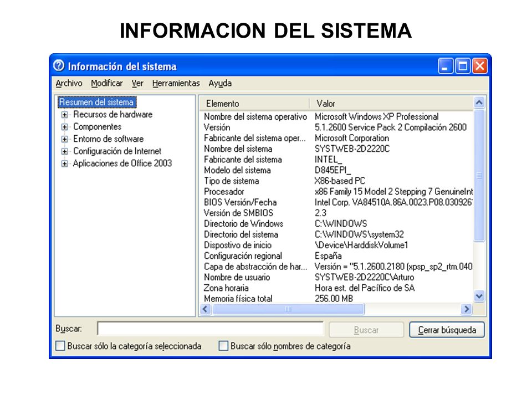Screen dimensions: 532x399
Task: Open the Herramientas menu
Action: click(176, 83)
